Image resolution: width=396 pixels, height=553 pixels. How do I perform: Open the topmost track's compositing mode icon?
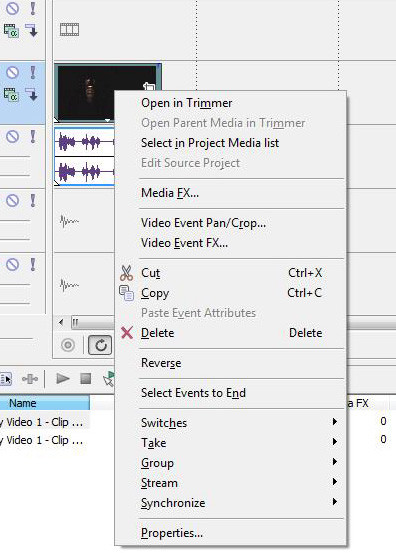[x=32, y=31]
